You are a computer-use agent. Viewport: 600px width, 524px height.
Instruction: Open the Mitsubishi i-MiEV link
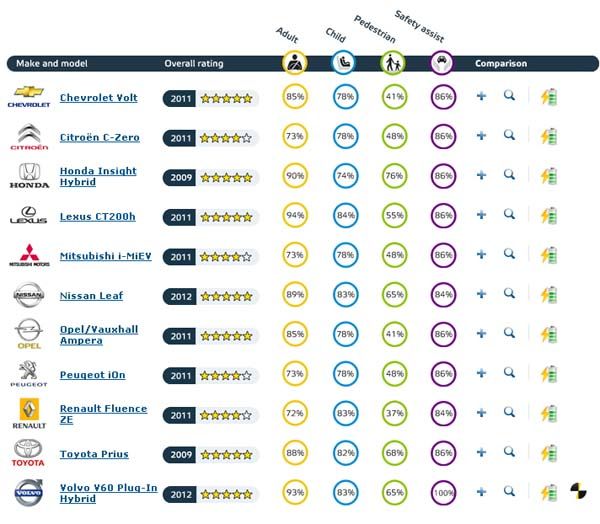coord(106,256)
